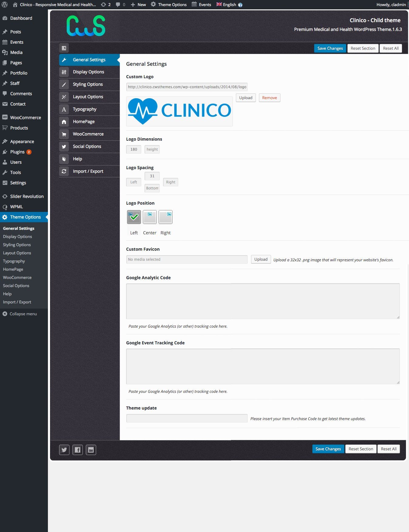
Task: Click the Styling Options brush icon
Action: pos(64,84)
